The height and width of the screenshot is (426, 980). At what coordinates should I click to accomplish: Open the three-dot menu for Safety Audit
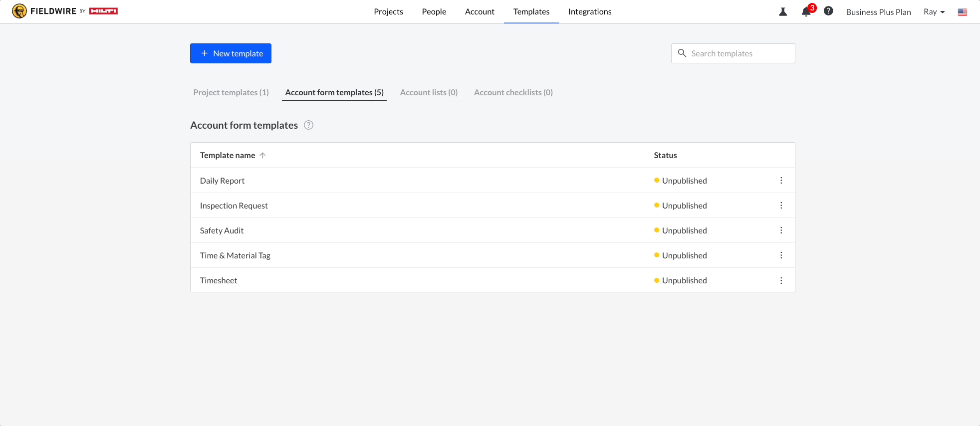pos(781,230)
